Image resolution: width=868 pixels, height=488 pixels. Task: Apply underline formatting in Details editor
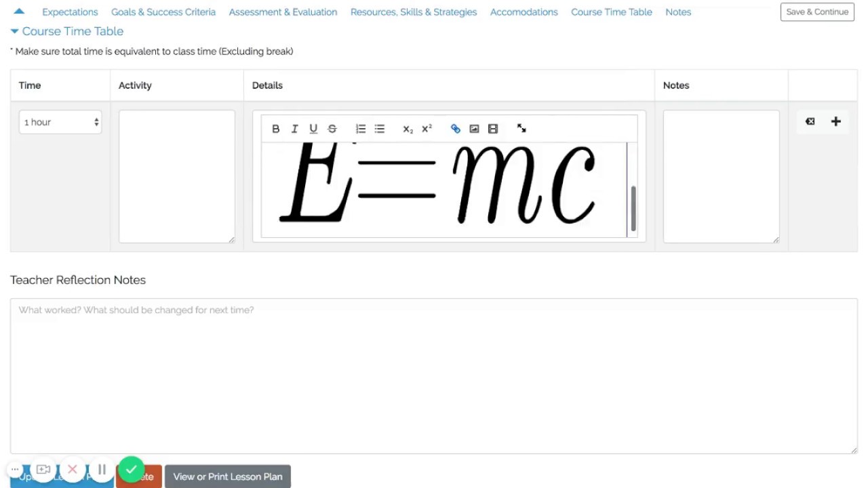tap(313, 129)
